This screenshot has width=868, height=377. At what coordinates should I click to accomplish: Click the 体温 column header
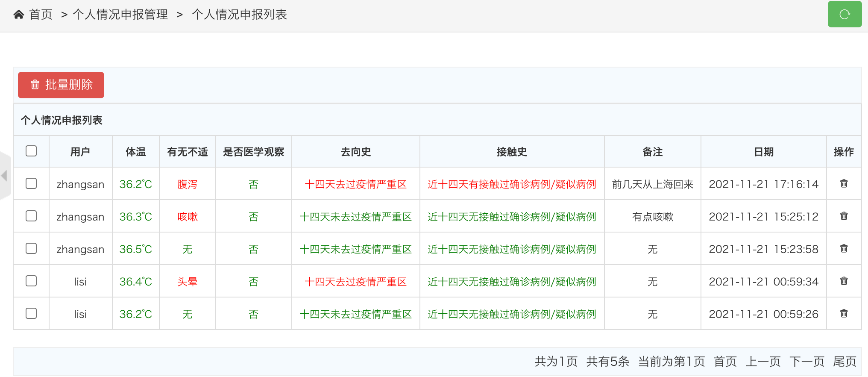[136, 152]
